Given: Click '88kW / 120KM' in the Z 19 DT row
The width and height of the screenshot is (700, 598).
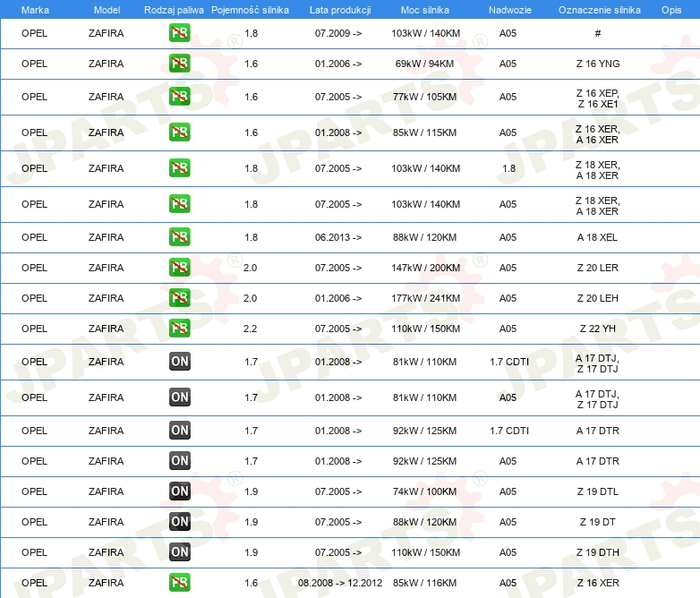Looking at the screenshot, I should [424, 522].
